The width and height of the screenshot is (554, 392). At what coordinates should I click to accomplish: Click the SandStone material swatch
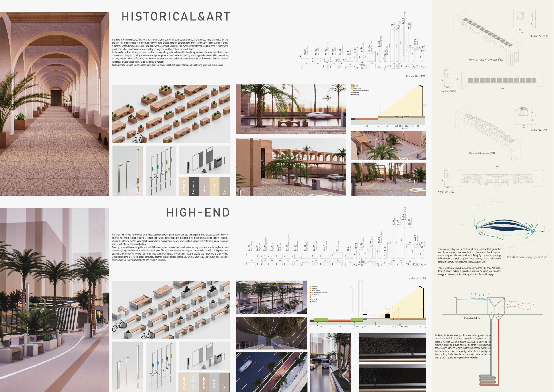184,186
